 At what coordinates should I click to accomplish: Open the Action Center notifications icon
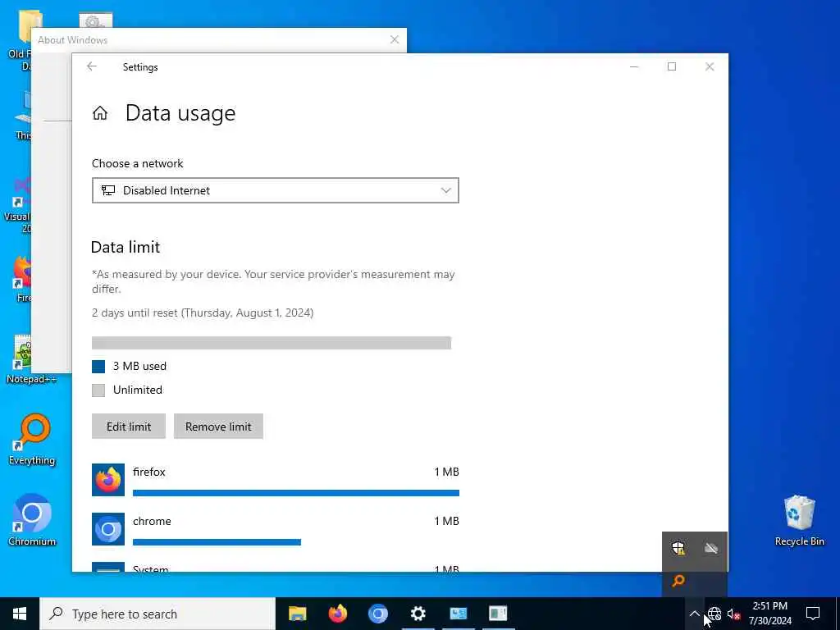coord(813,614)
